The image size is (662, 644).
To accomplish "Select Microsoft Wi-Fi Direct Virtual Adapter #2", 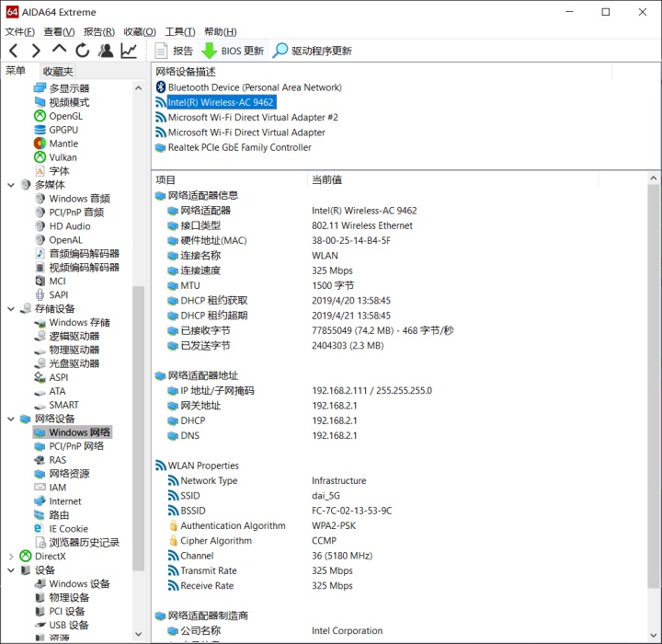I will (246, 118).
